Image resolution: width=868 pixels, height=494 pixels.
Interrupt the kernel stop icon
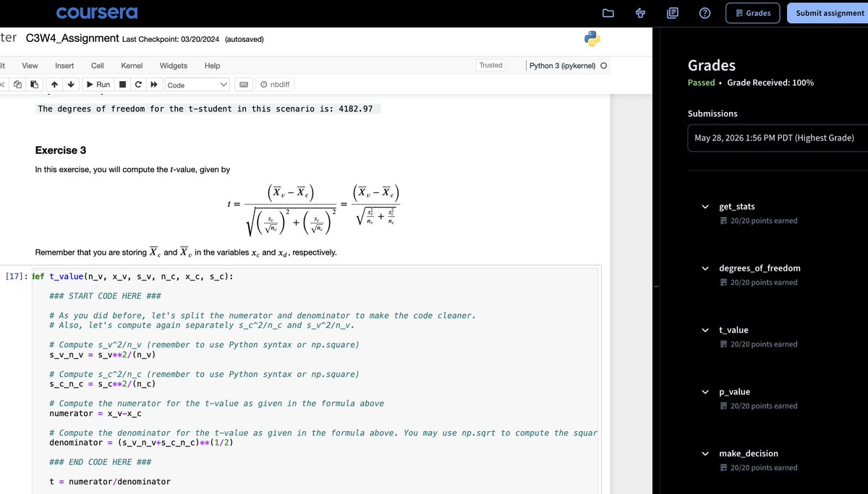click(x=123, y=85)
